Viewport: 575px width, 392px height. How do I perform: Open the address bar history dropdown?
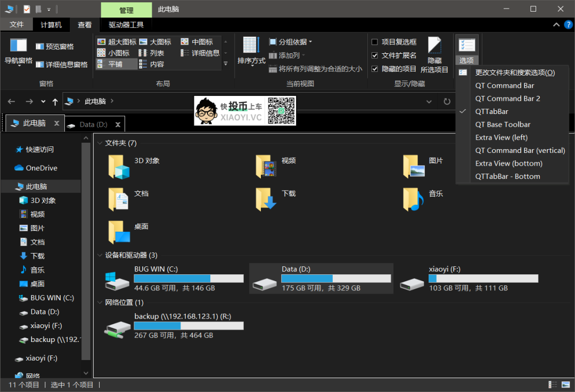click(429, 102)
